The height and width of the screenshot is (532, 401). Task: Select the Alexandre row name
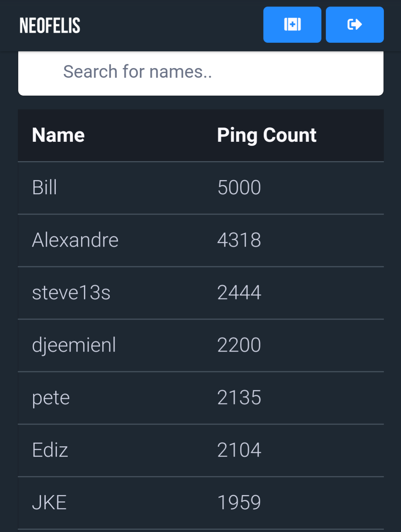point(75,240)
